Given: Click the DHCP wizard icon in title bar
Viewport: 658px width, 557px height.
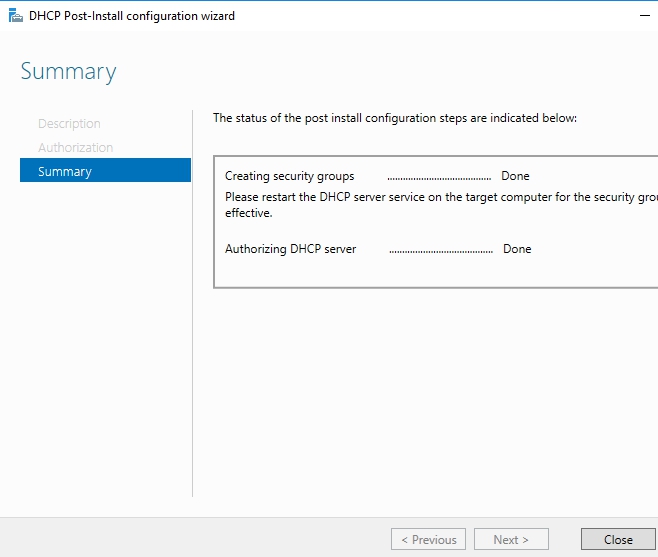Looking at the screenshot, I should pos(15,16).
